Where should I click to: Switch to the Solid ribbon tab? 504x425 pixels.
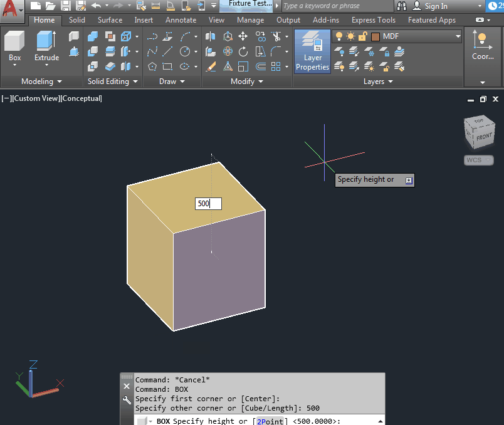pyautogui.click(x=77, y=20)
